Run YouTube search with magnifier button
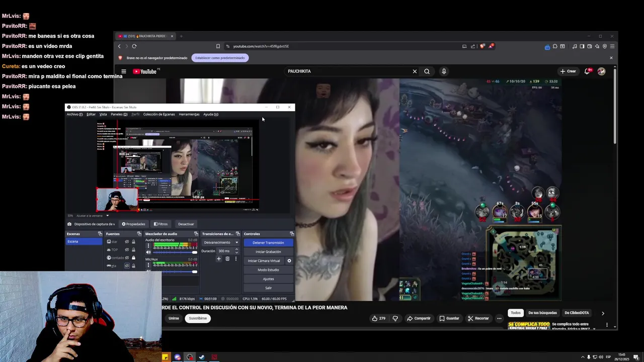Image resolution: width=644 pixels, height=362 pixels. point(427,71)
